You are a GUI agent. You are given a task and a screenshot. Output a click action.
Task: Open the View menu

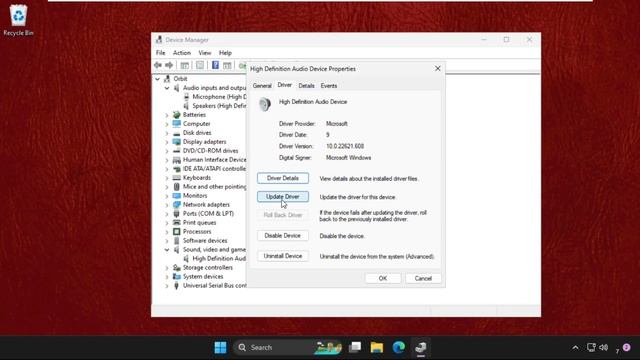click(x=204, y=53)
